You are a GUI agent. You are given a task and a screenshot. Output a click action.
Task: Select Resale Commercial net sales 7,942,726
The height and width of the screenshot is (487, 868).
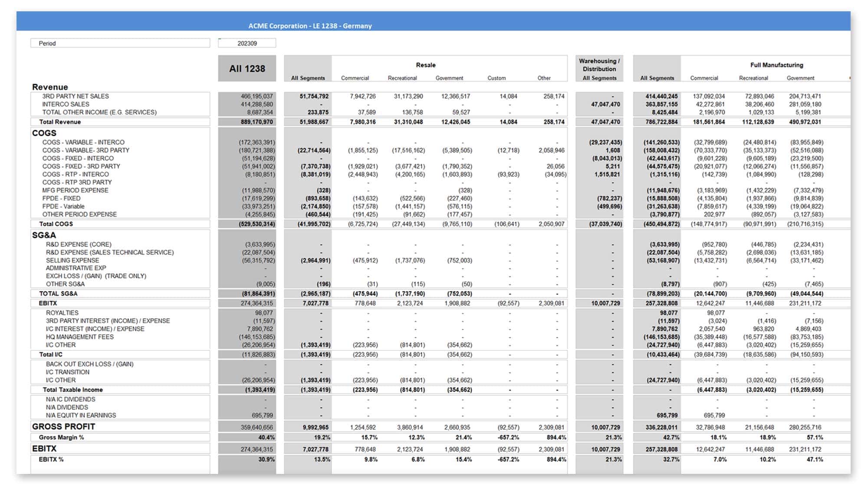tap(363, 96)
